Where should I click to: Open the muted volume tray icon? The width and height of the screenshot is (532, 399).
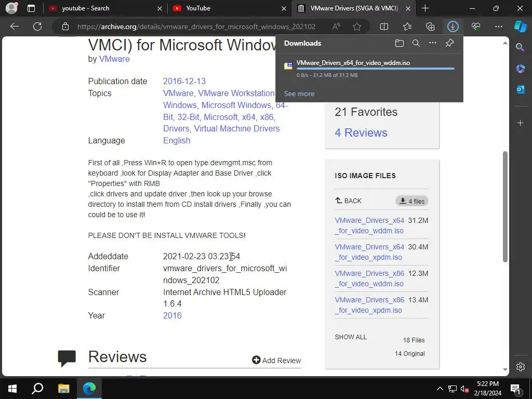464,389
